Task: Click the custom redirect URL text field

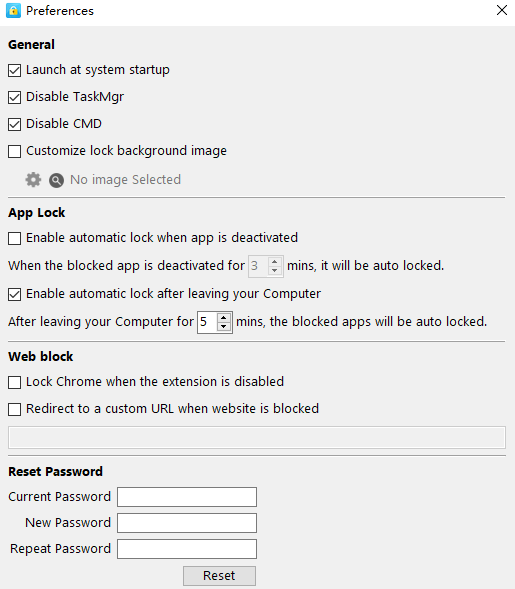Action: 257,437
